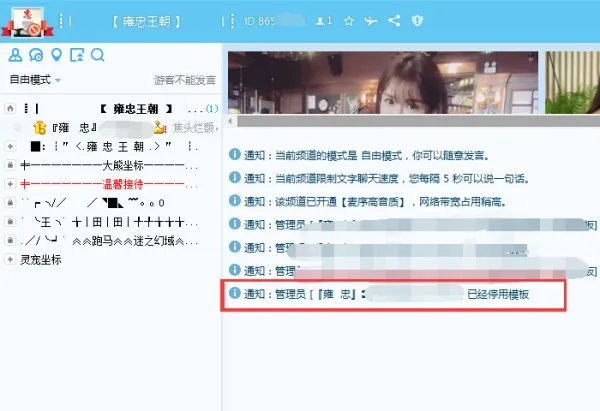The width and height of the screenshot is (600, 411).
Task: Click info icon of 麦序高音质 notice
Action: (x=235, y=201)
